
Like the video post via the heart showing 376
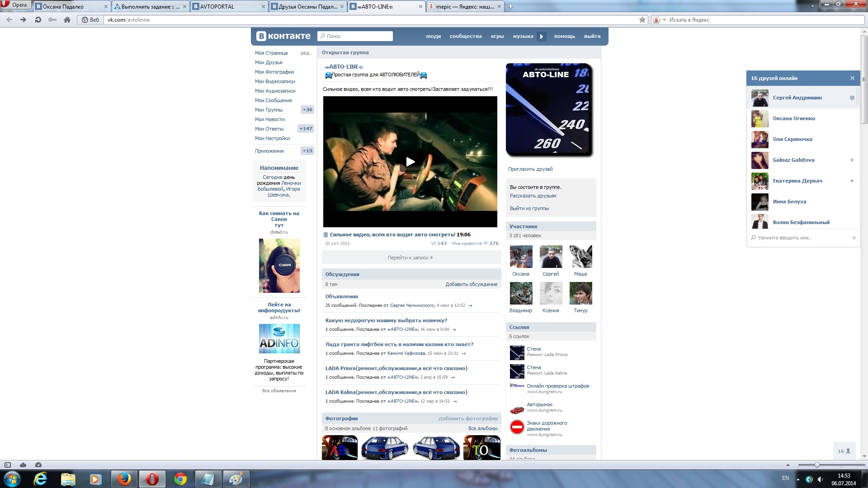pyautogui.click(x=486, y=244)
